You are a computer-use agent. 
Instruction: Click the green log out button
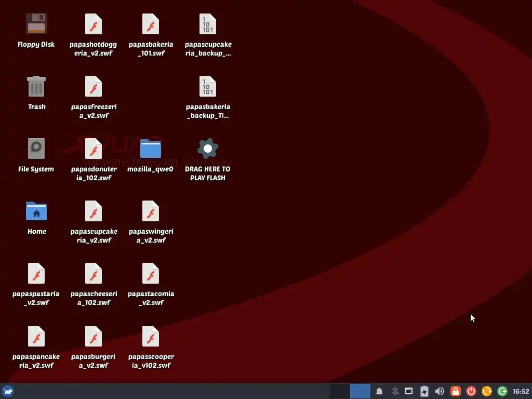502,392
